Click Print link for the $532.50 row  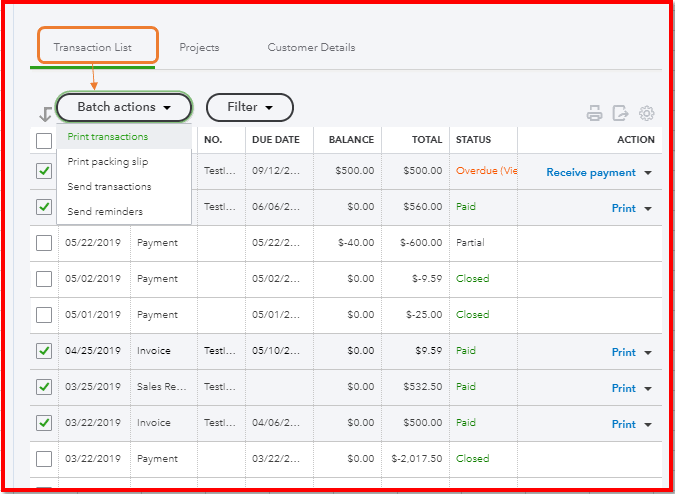pos(623,388)
